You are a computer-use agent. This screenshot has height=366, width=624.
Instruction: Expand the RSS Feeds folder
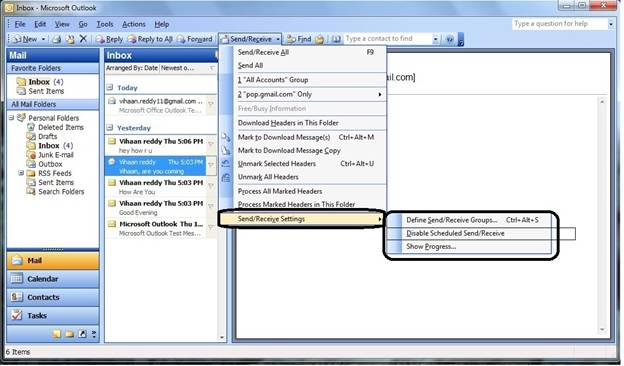coord(21,173)
